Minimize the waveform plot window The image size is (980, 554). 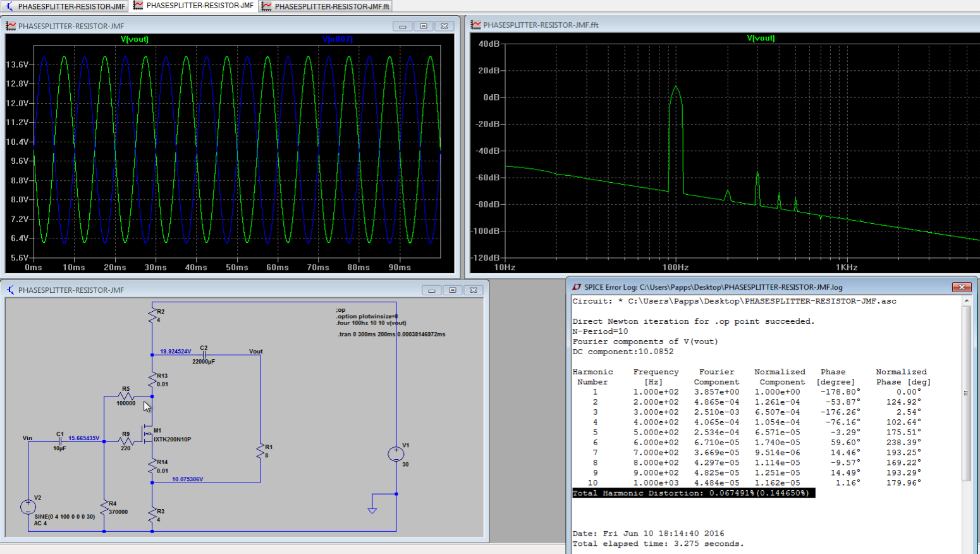[402, 26]
